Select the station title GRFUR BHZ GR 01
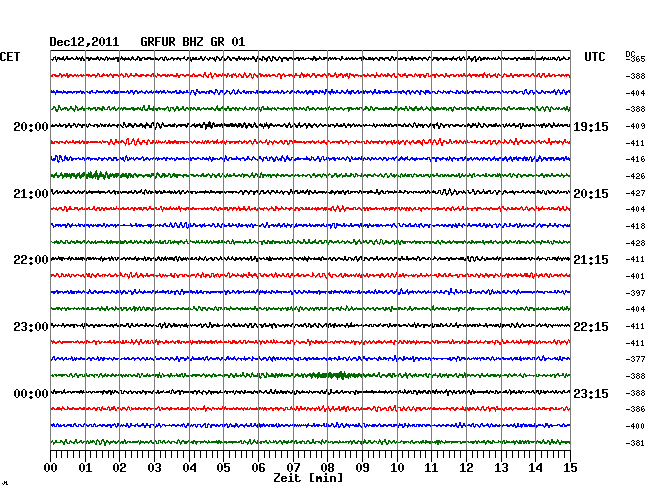Viewport: 650px width, 494px height. point(193,42)
